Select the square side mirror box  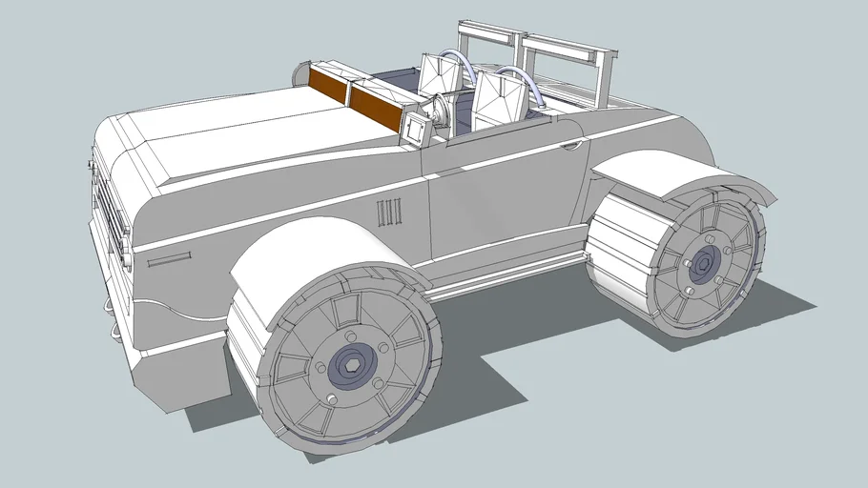tap(416, 129)
